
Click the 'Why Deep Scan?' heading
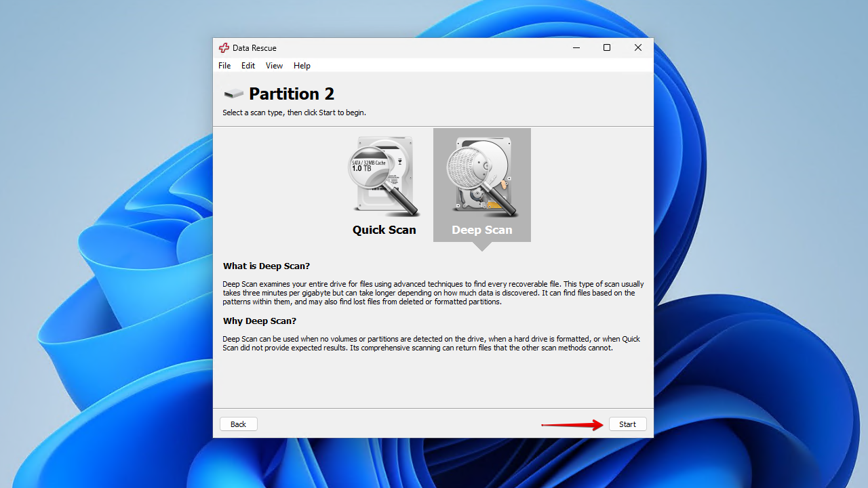click(260, 321)
